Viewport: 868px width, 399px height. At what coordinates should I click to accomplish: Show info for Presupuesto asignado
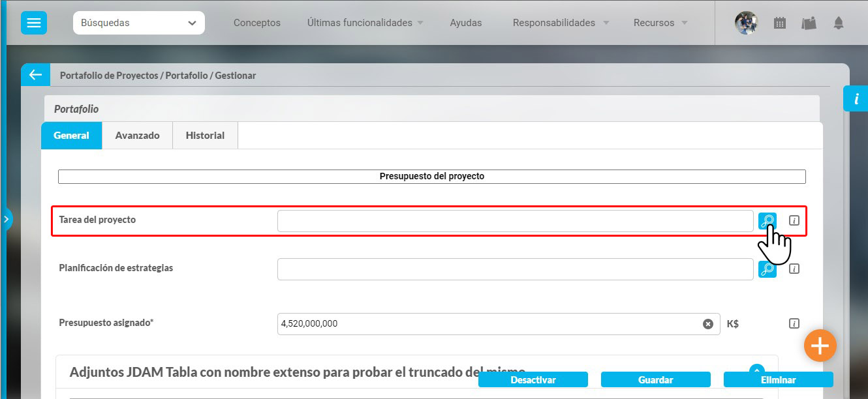pyautogui.click(x=794, y=323)
